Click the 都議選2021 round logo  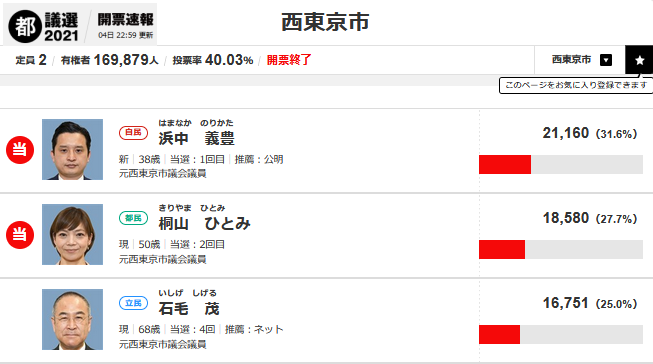coord(25,27)
